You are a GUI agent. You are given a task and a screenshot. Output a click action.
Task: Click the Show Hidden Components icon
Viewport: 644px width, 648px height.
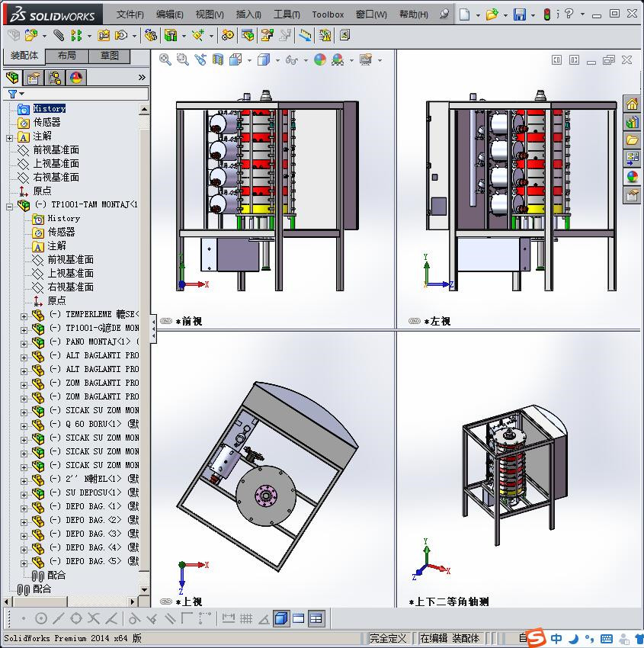(x=150, y=36)
